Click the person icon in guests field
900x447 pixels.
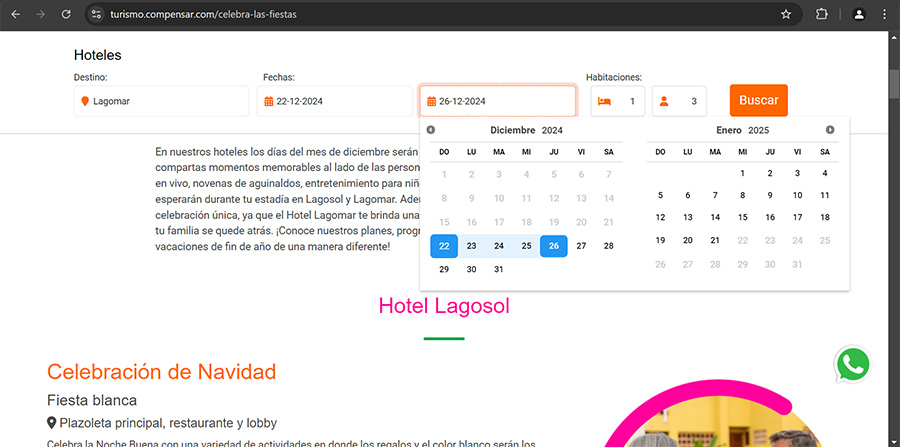(x=664, y=101)
